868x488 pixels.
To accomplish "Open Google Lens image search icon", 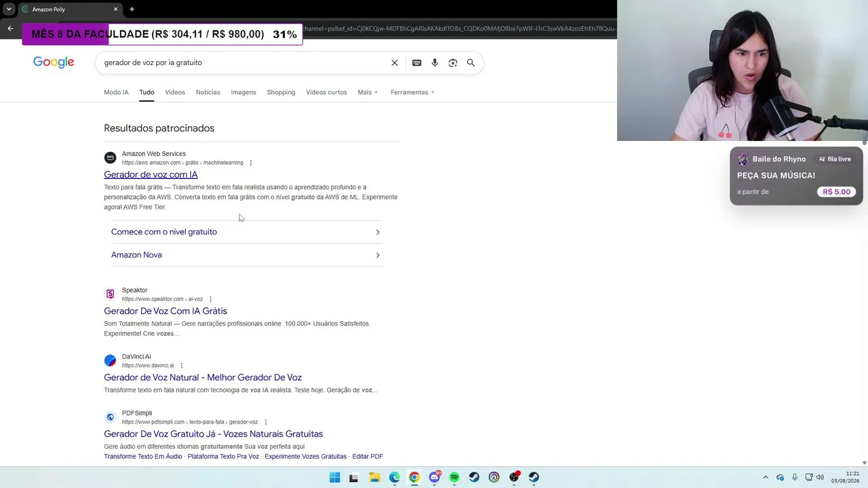I will 453,63.
